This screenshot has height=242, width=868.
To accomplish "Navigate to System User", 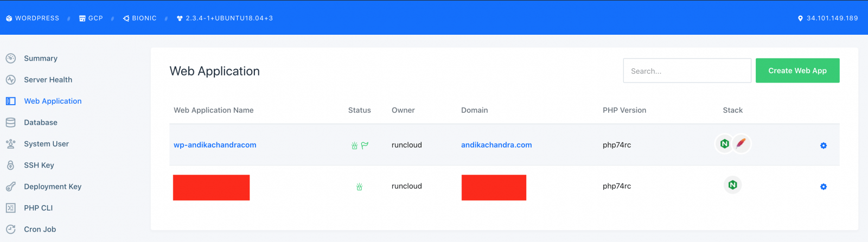I will [46, 144].
